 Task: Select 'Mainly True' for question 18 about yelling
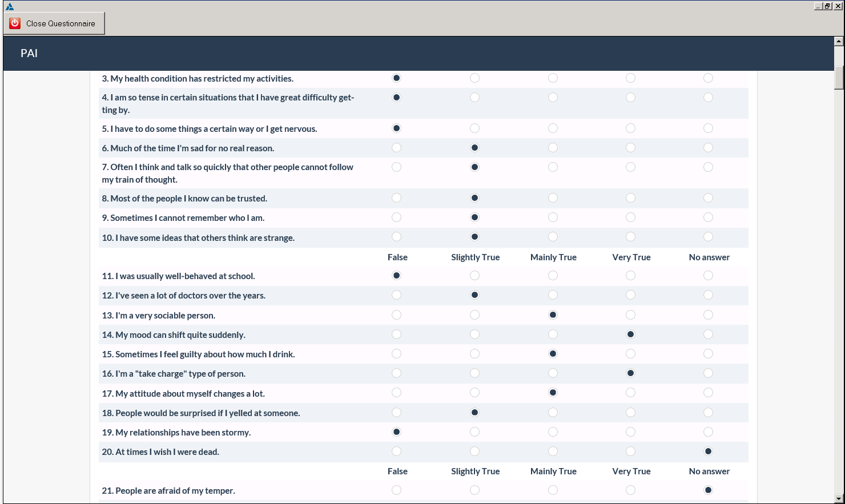[x=552, y=412]
